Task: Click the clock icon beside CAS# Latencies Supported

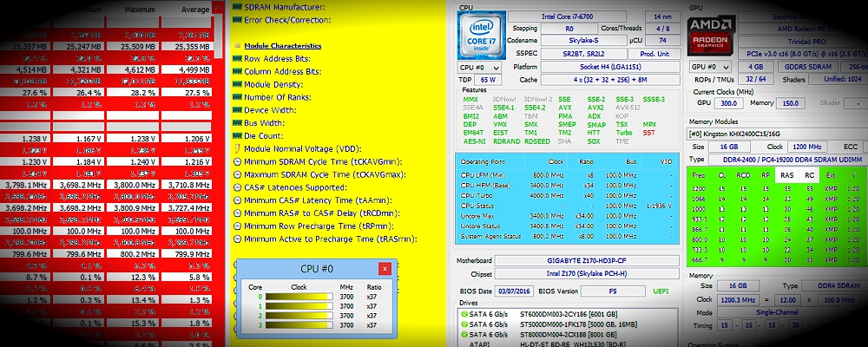Action: coord(238,187)
